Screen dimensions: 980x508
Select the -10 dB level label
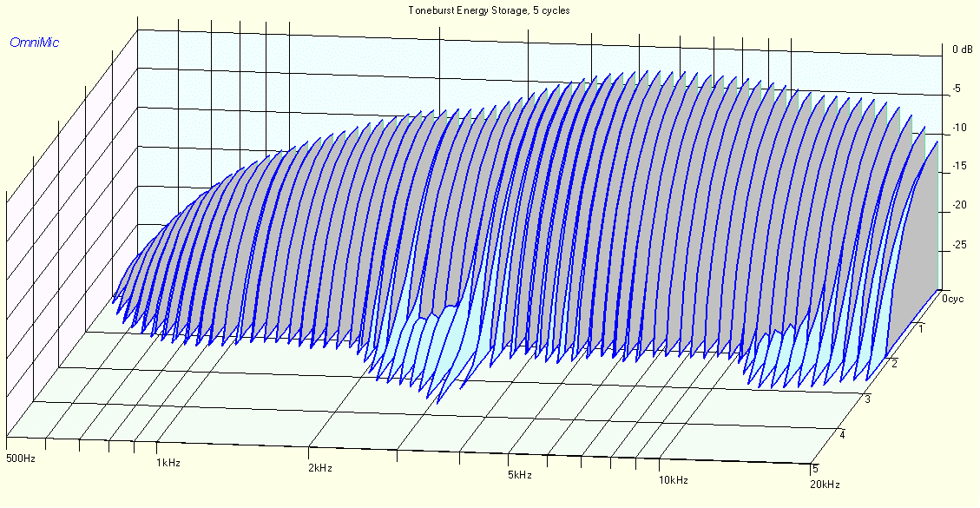coord(959,128)
